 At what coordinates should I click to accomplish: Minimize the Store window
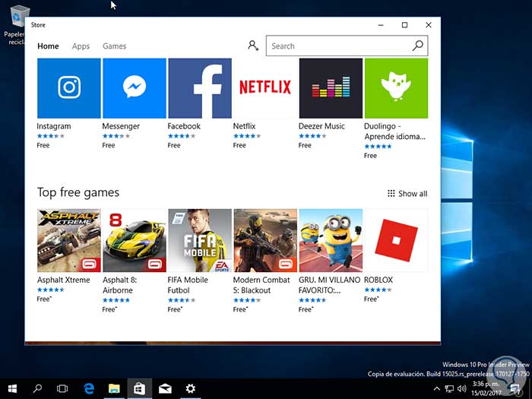pyautogui.click(x=381, y=25)
